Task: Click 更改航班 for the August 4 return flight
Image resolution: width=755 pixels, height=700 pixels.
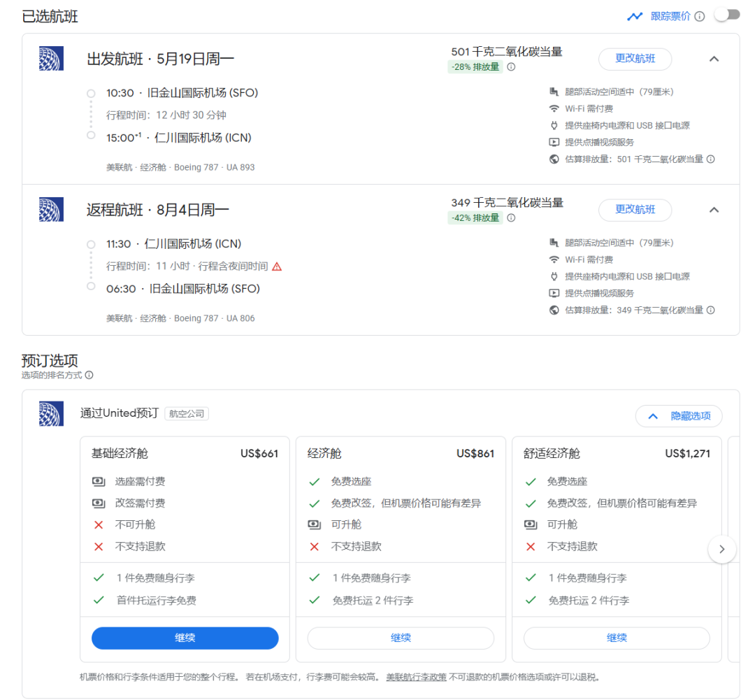Action: pyautogui.click(x=635, y=210)
